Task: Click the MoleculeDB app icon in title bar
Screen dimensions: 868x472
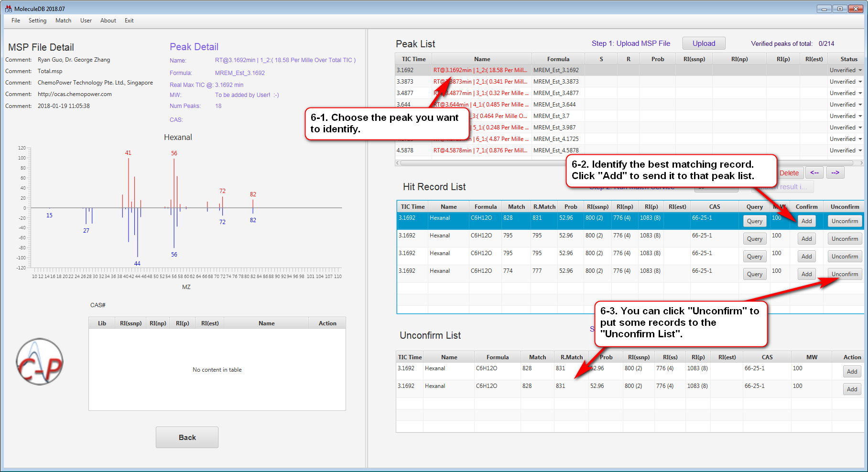Action: click(x=8, y=9)
